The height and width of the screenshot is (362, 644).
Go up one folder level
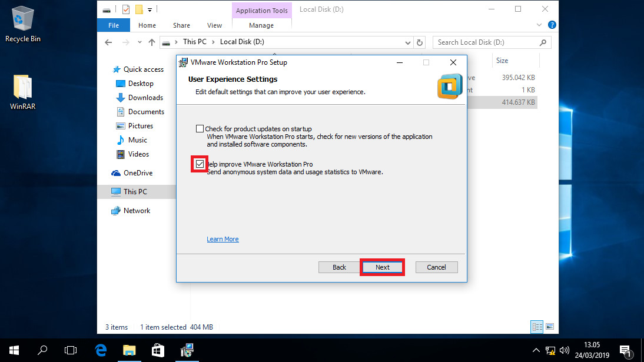tap(152, 42)
